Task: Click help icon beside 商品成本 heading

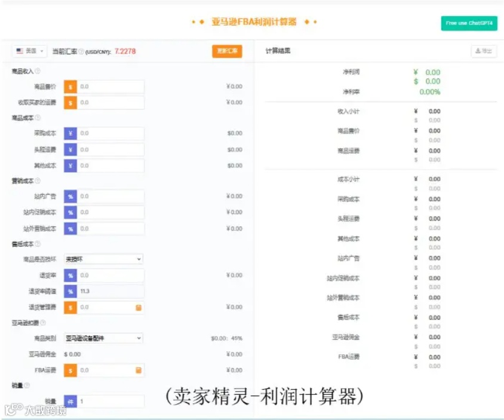Action: (x=38, y=118)
